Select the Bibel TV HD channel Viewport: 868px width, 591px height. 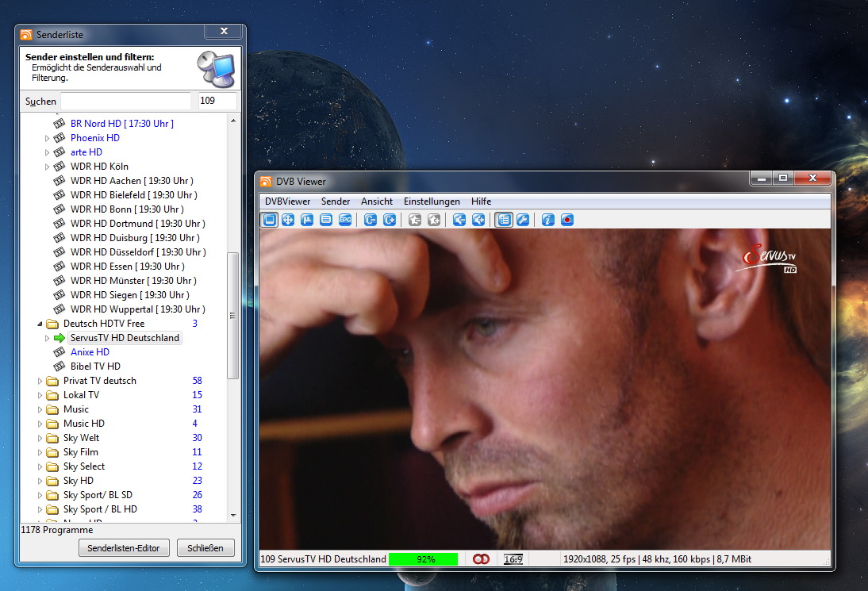tap(95, 366)
